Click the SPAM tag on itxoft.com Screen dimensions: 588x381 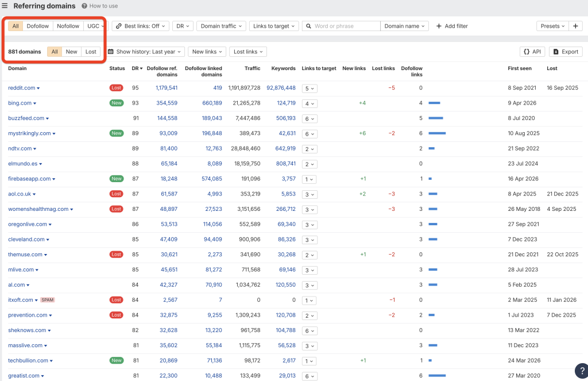(x=47, y=300)
